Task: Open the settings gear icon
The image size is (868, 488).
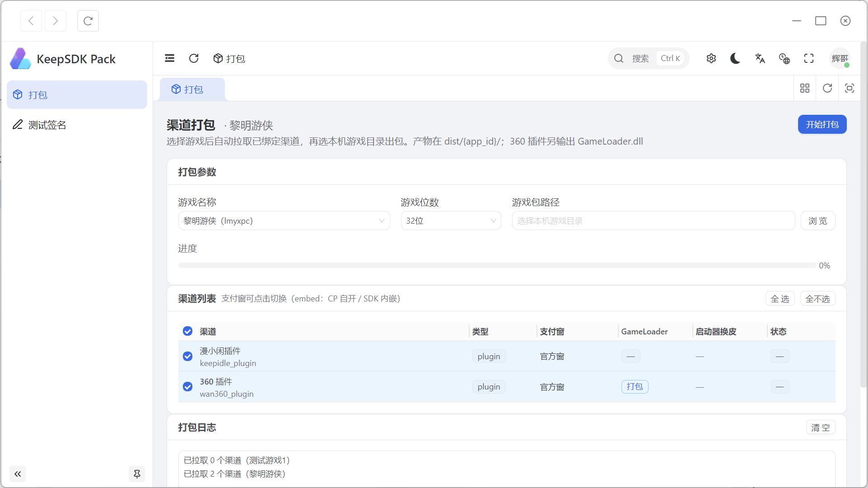Action: 711,58
